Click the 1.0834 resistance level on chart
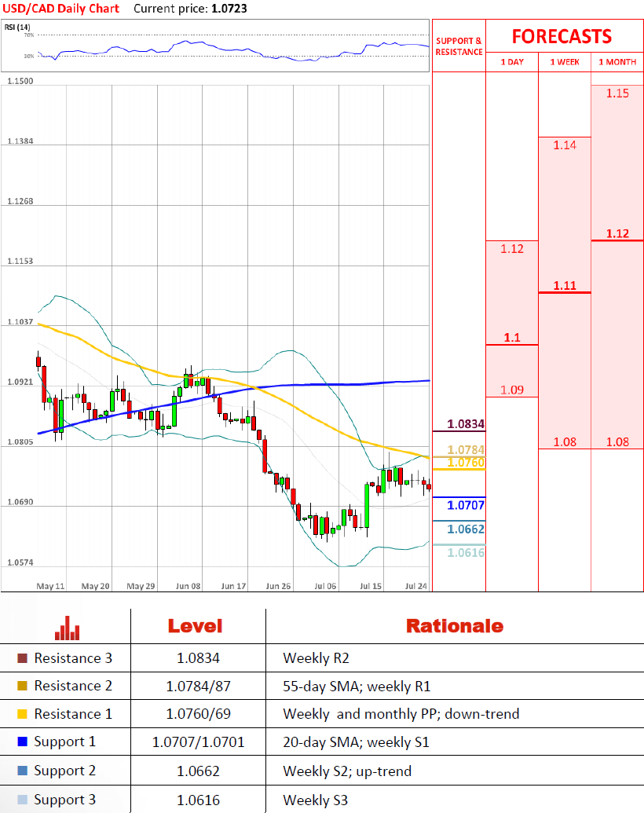 pyautogui.click(x=466, y=424)
